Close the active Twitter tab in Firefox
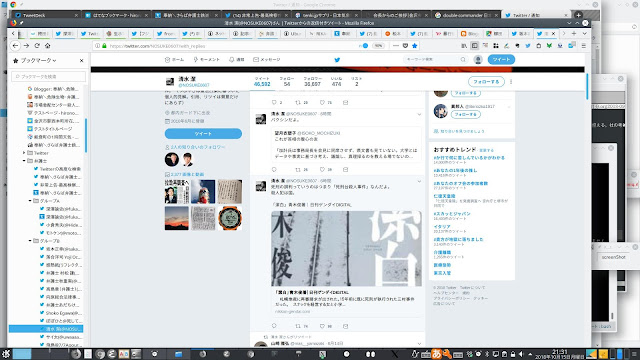640x360 pixels. click(x=553, y=33)
